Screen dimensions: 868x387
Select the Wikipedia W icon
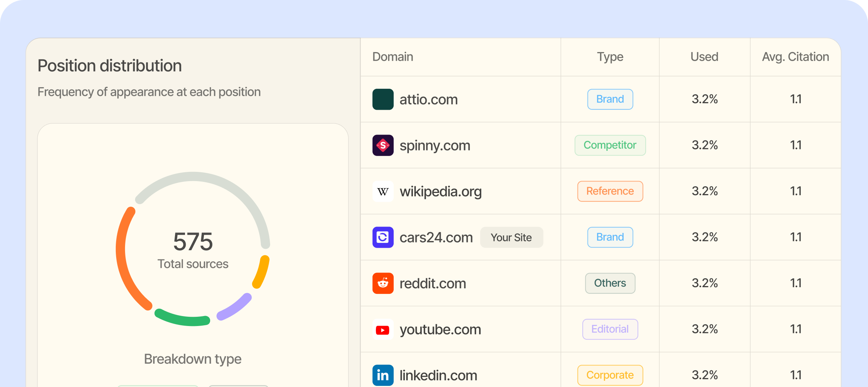383,191
